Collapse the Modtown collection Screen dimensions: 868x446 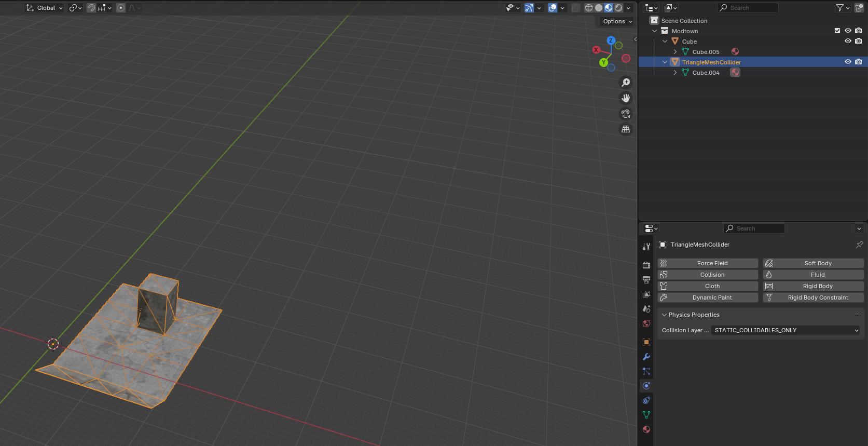[x=655, y=31]
